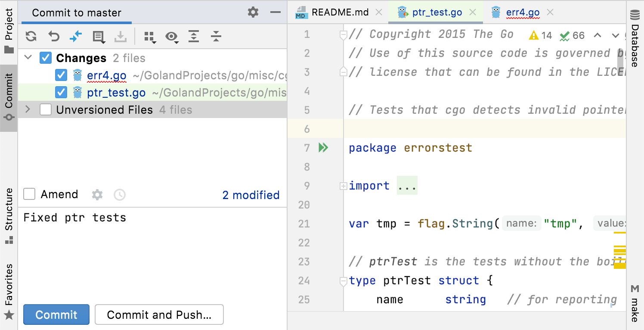Open the commit message history clock

pyautogui.click(x=119, y=195)
